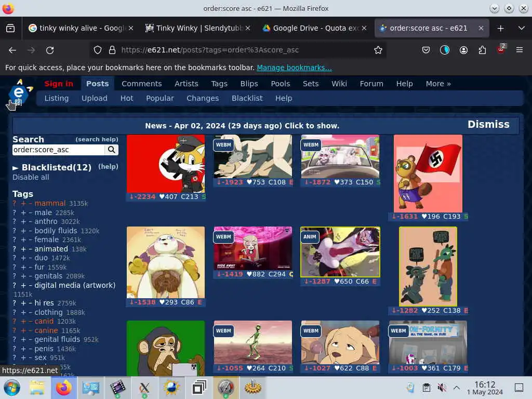Close the 'order:score asc - e621' tab
This screenshot has width=532, height=399.
click(481, 28)
